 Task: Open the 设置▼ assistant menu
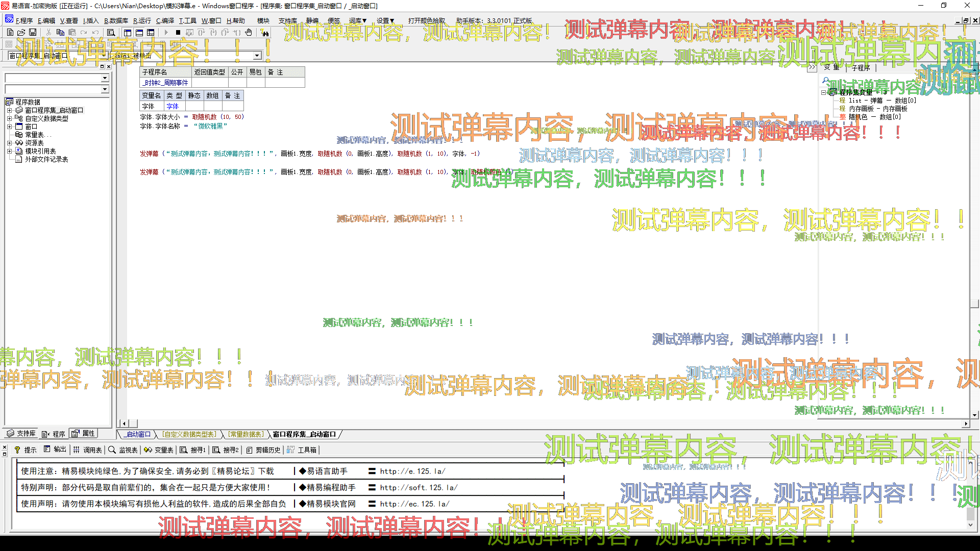click(x=385, y=20)
